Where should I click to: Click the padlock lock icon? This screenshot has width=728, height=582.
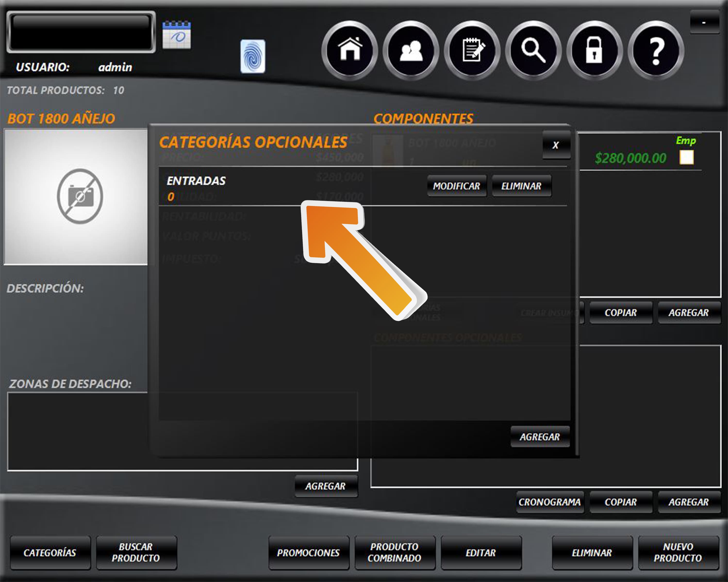coord(594,51)
